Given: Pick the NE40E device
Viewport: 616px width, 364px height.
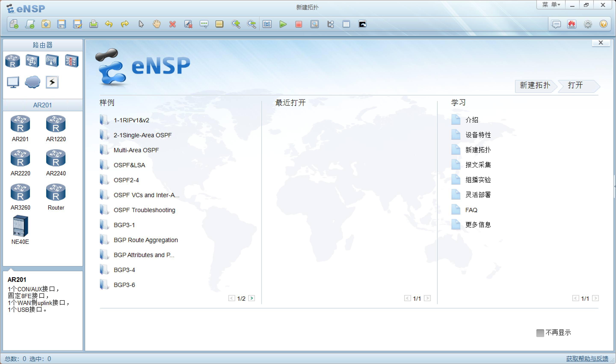Looking at the screenshot, I should (x=20, y=230).
